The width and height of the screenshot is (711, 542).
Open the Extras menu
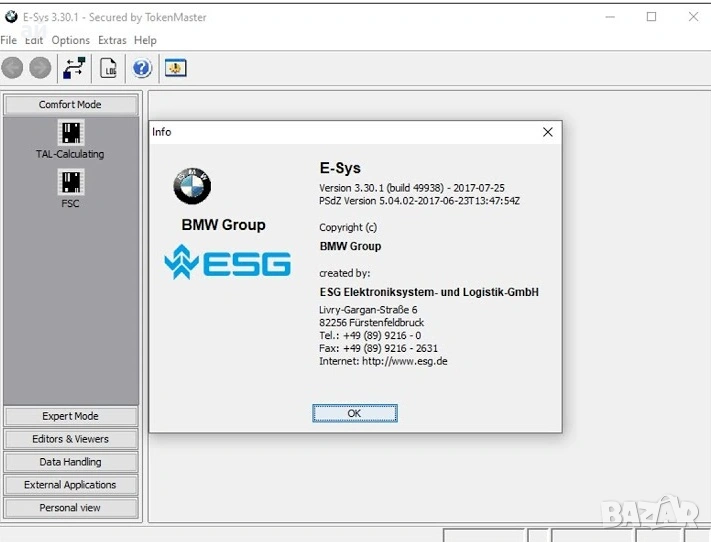point(112,40)
